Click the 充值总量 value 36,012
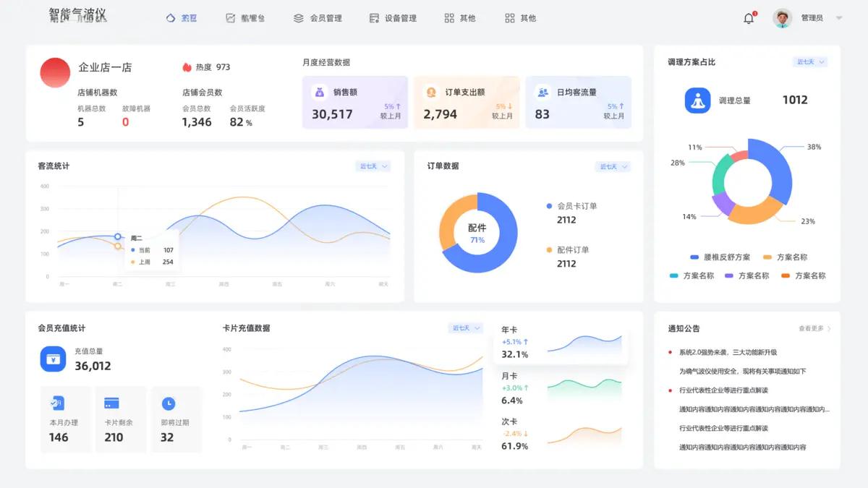The height and width of the screenshot is (488, 868). (93, 366)
